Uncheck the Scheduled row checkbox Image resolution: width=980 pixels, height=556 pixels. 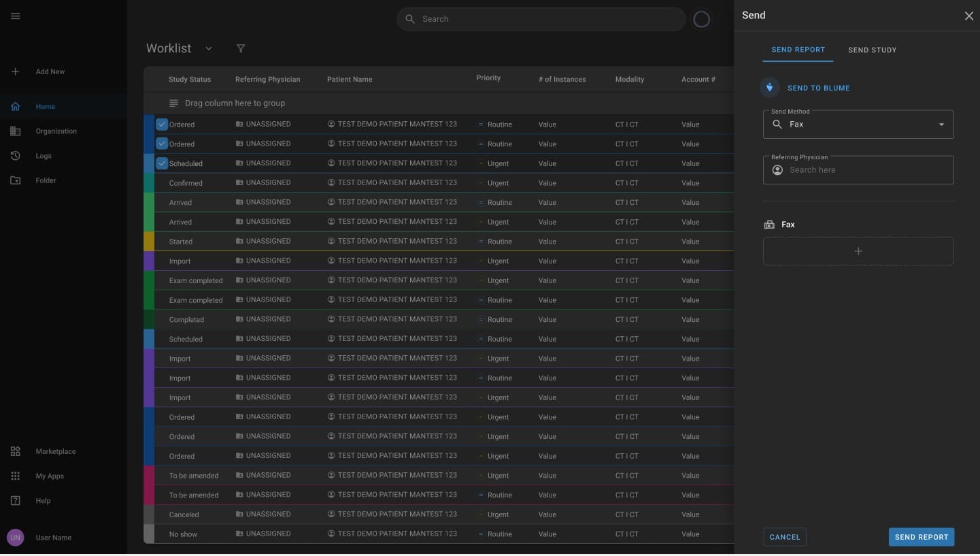[x=162, y=163]
